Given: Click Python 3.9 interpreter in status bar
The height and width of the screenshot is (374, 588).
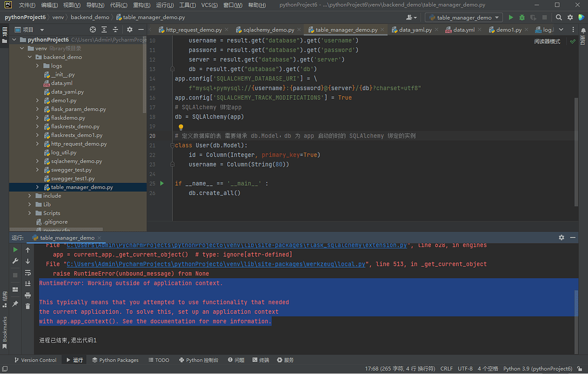Looking at the screenshot, I should [x=537, y=369].
